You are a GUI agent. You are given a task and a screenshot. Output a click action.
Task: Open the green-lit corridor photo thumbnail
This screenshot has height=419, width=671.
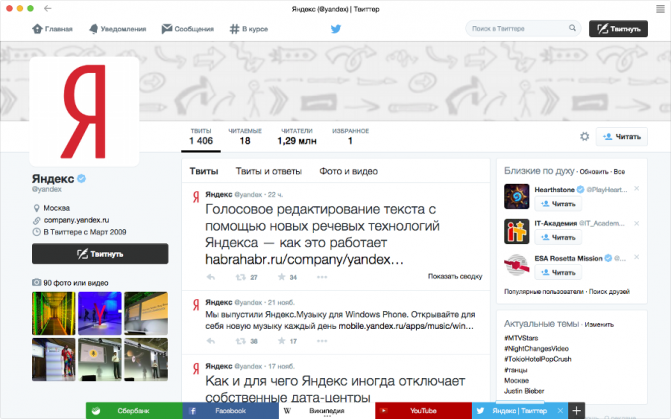pos(53,313)
